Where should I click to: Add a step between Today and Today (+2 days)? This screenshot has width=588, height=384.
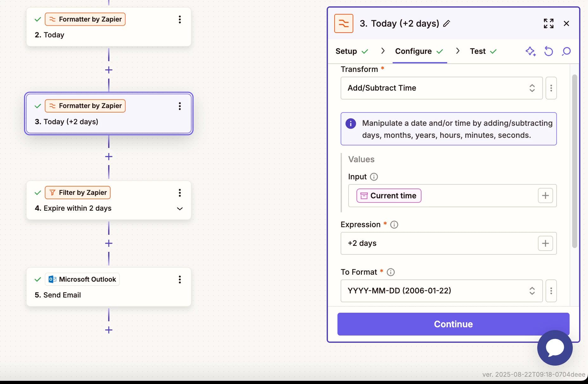tap(109, 70)
